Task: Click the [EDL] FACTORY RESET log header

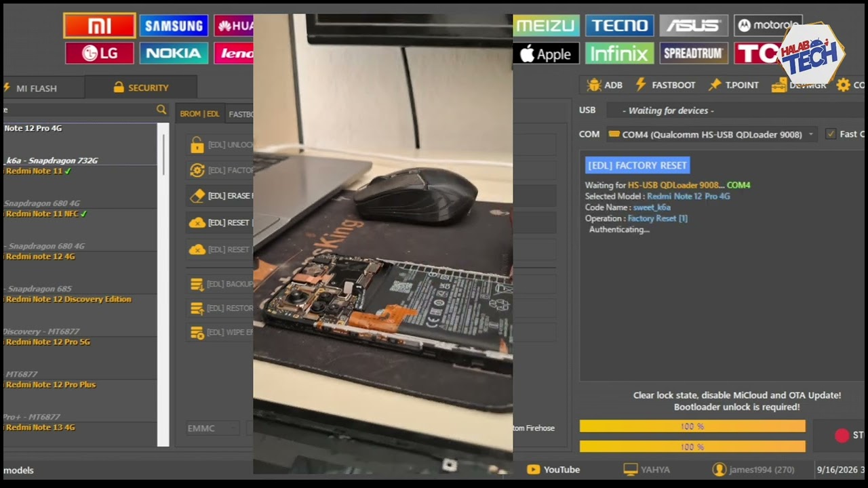Action: pyautogui.click(x=637, y=165)
